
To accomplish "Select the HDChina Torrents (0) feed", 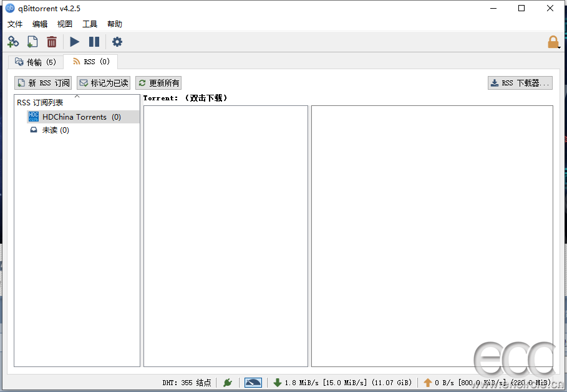I will click(83, 117).
